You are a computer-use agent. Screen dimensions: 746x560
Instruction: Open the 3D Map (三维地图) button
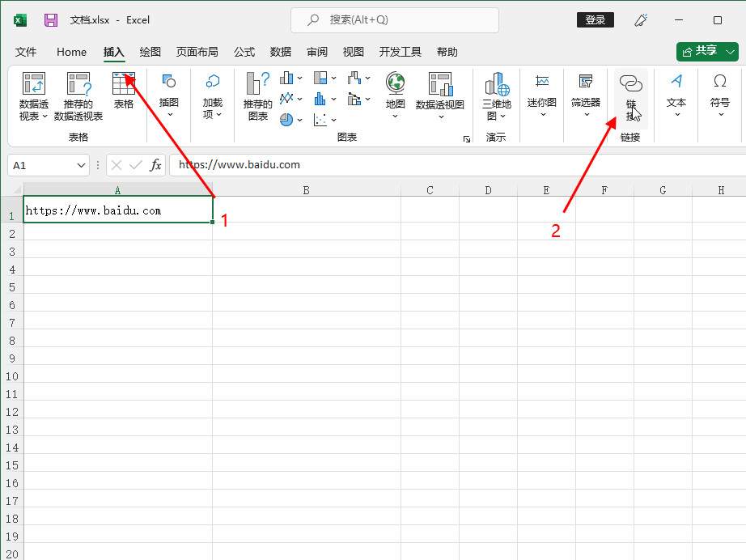tap(497, 96)
